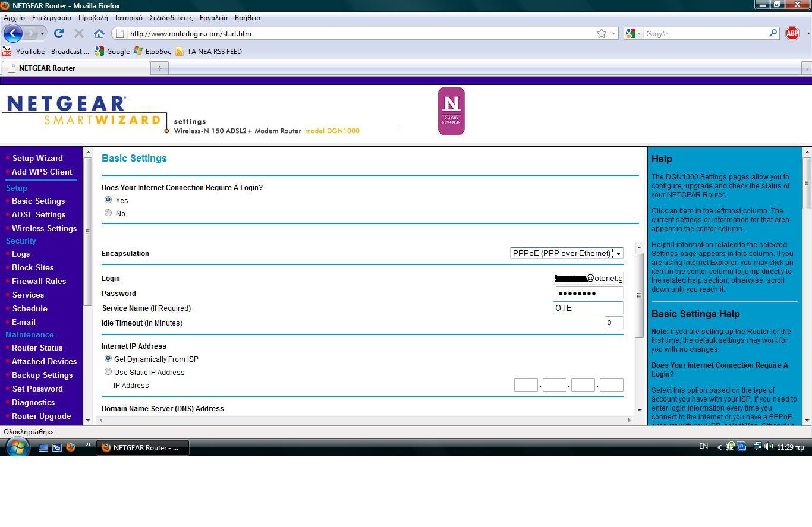Click the first IP Address octet box
This screenshot has width=812, height=527.
pos(526,385)
